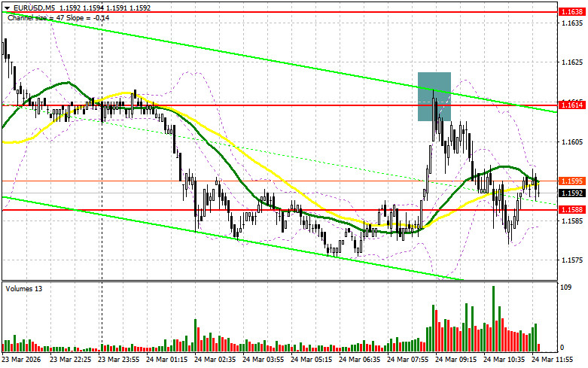588x368 pixels.
Task: Click the '24 Mar 02:35' time axis label
Action: point(215,360)
